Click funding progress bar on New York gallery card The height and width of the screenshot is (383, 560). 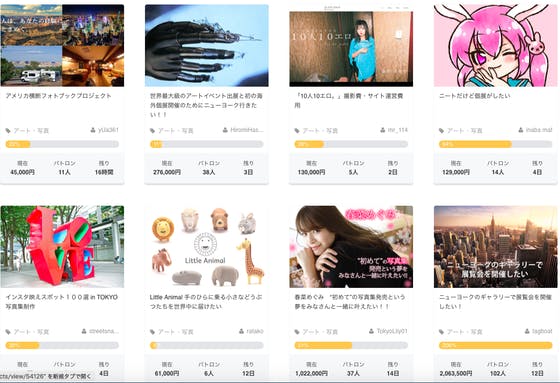tap(496, 345)
